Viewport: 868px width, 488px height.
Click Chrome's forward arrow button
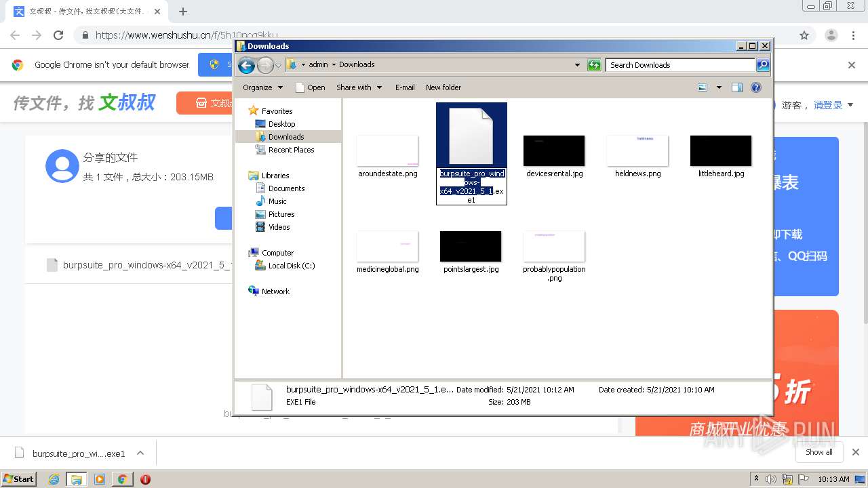click(37, 35)
